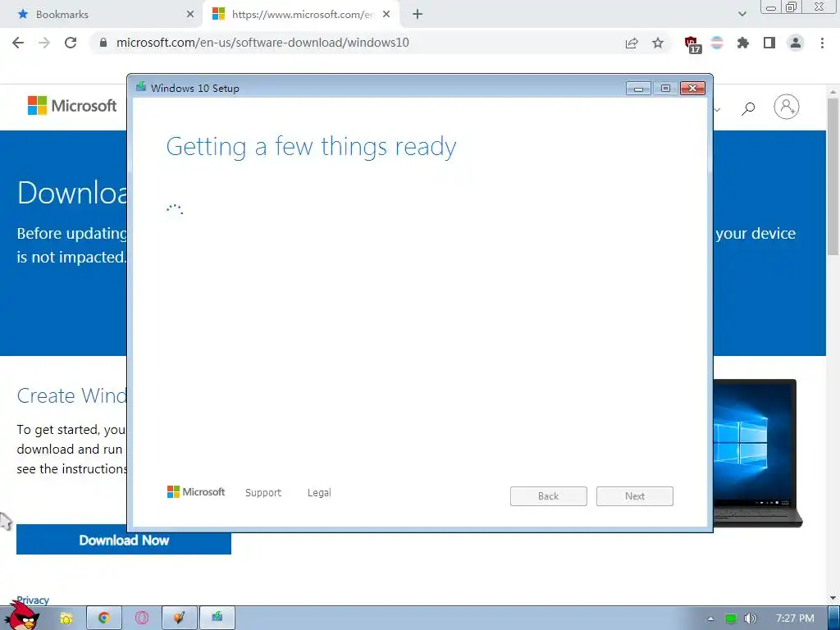Show hidden tray icons arrow
840x630 pixels.
click(710, 619)
